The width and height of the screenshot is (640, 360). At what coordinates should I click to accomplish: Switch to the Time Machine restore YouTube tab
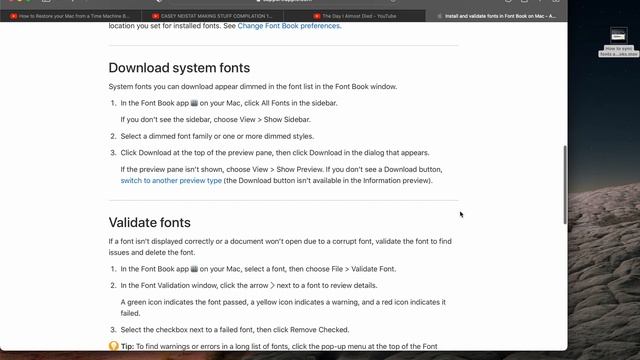[x=71, y=16]
